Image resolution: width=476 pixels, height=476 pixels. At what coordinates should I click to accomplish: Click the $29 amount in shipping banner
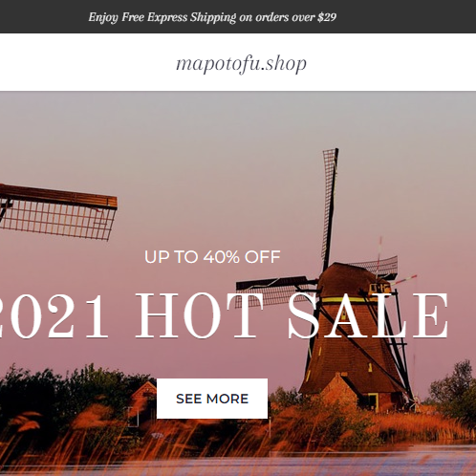[327, 17]
